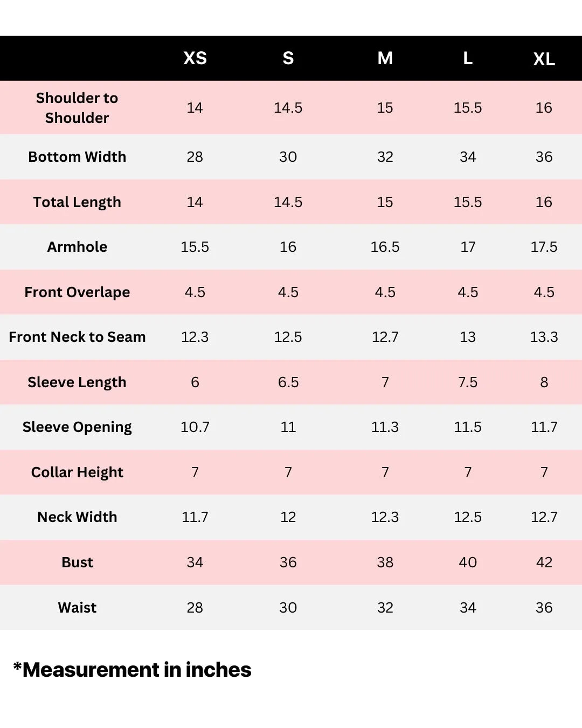The width and height of the screenshot is (582, 728).
Task: Click the Front Overlape row label
Action: pos(77,292)
